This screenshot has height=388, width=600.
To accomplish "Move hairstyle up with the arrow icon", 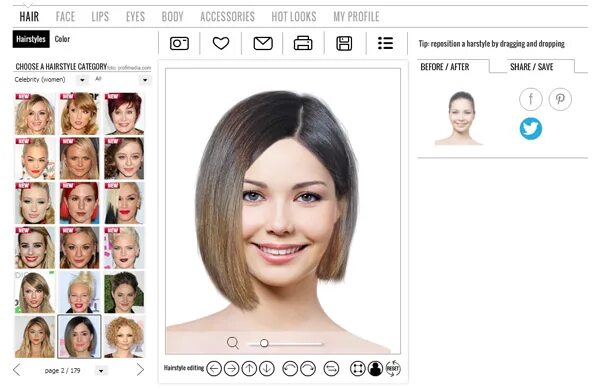I will 249,368.
